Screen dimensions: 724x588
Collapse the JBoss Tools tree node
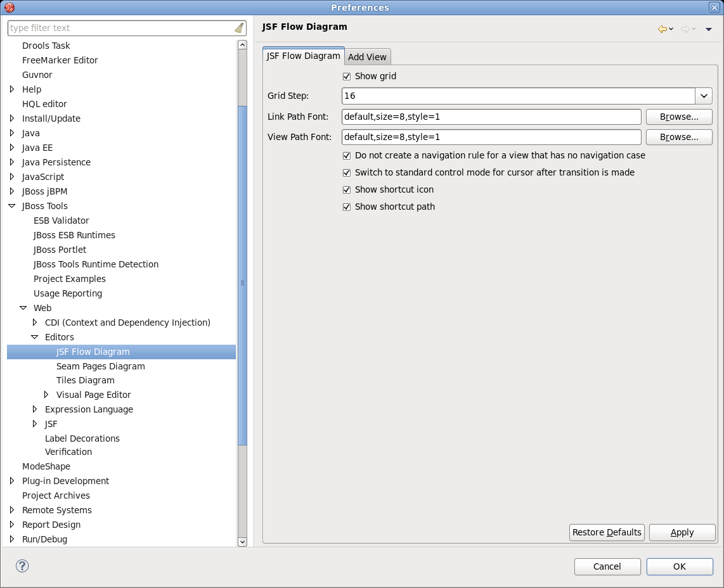pos(12,206)
